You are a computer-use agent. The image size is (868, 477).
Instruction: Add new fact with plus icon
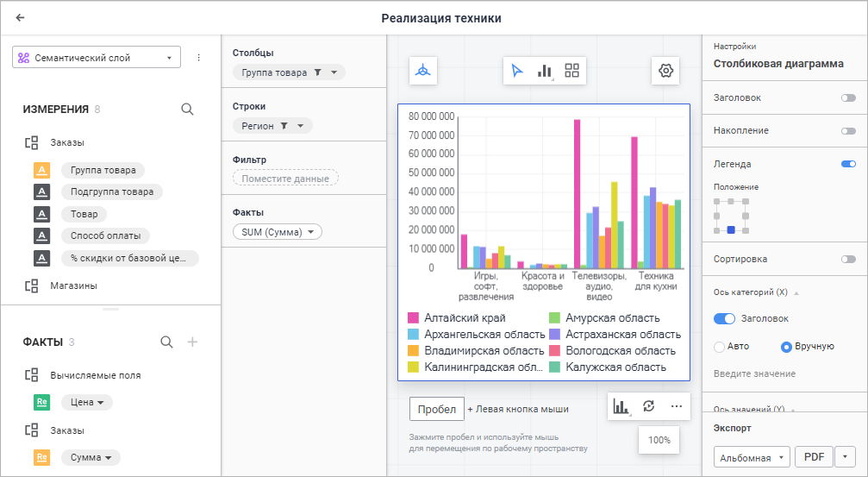pyautogui.click(x=193, y=342)
